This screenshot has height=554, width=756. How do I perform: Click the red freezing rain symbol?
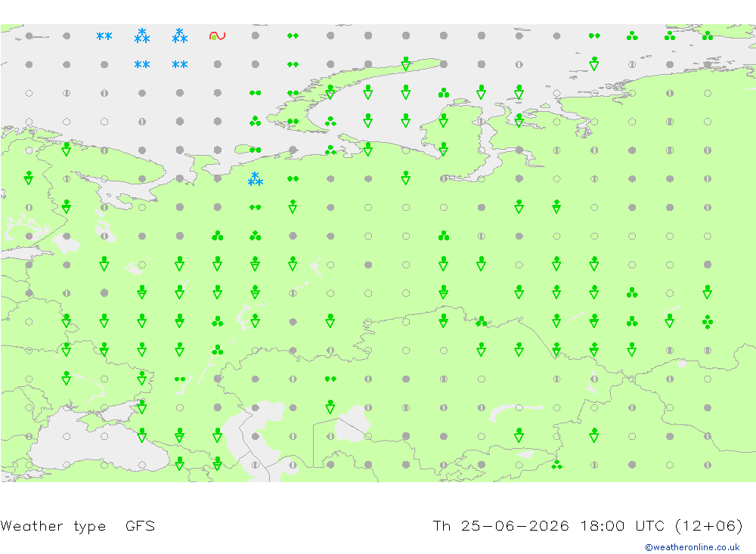218,36
